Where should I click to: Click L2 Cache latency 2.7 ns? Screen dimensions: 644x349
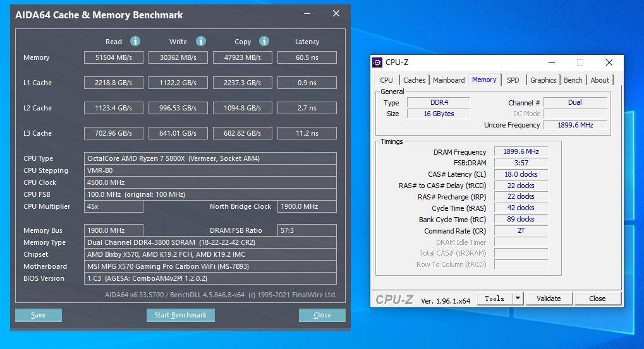(x=307, y=108)
